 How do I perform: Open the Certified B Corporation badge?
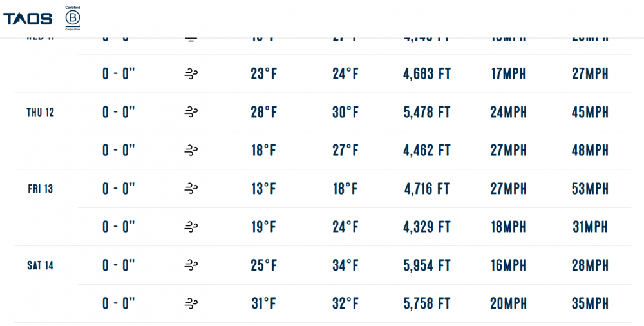(72, 18)
